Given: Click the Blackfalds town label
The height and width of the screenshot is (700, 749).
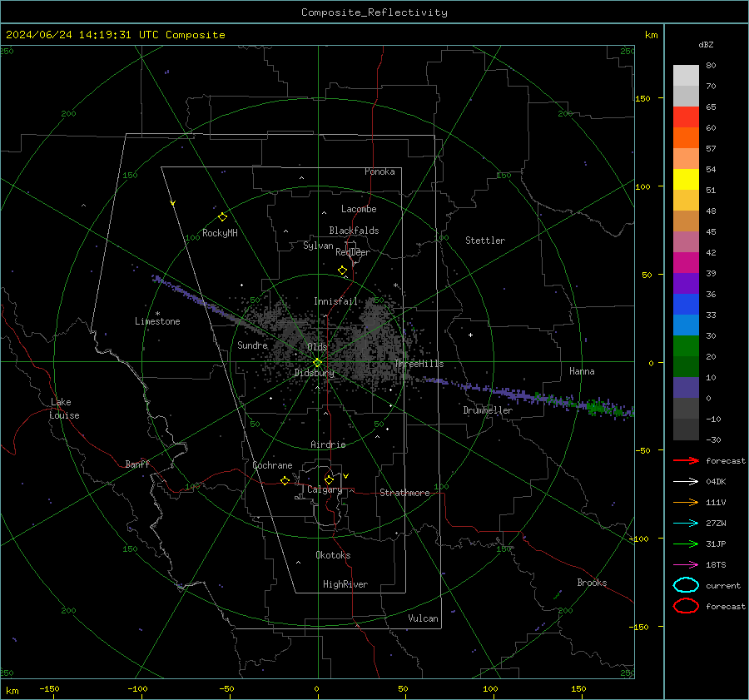Looking at the screenshot, I should 354,231.
